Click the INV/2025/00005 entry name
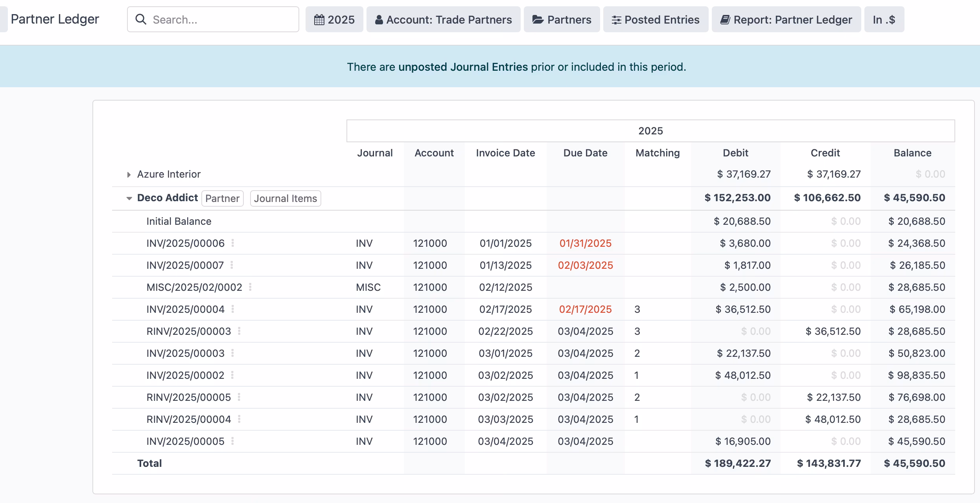This screenshot has width=980, height=503. tap(185, 441)
